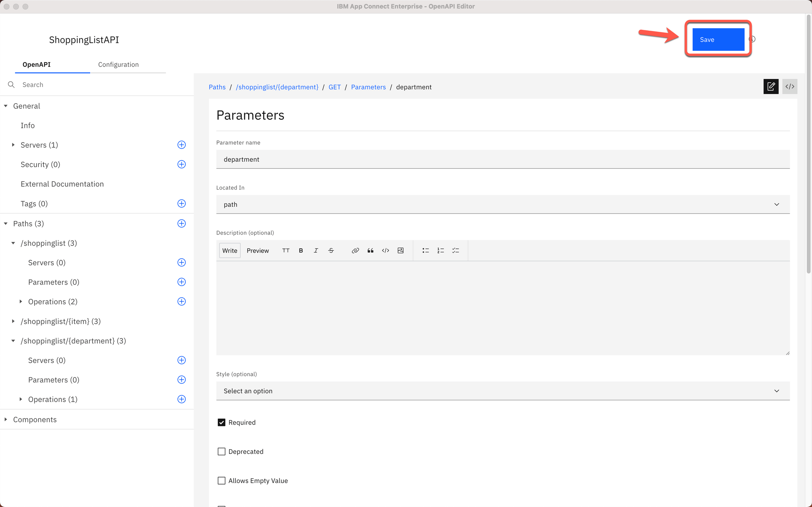
Task: Open the edit pencil icon
Action: click(771, 86)
